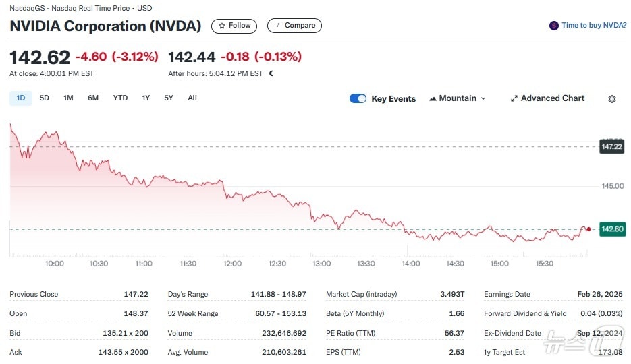
Task: Expand the Mountain chart style dropdown
Action: tap(483, 98)
